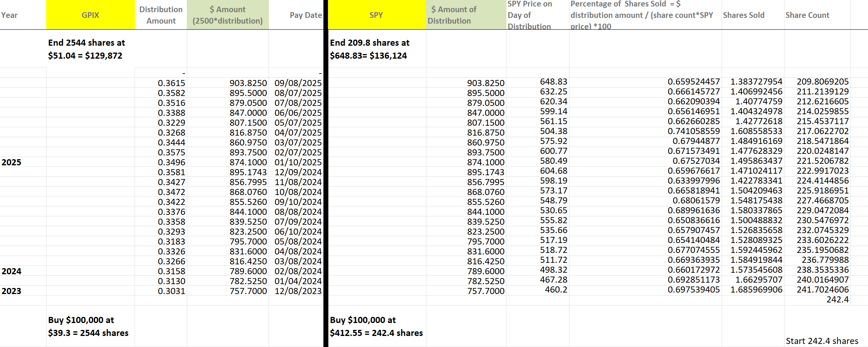Select the yellow SPY header cell
The width and height of the screenshot is (868, 347).
click(376, 15)
